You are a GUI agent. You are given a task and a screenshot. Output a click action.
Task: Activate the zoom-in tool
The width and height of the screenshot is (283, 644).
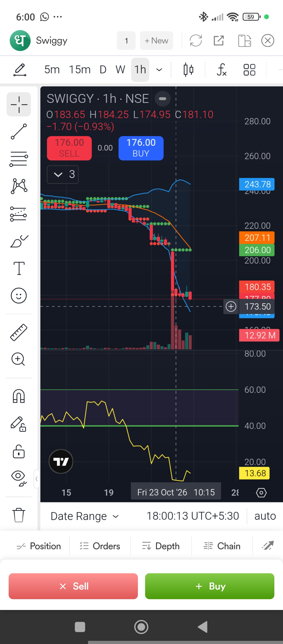(x=18, y=359)
